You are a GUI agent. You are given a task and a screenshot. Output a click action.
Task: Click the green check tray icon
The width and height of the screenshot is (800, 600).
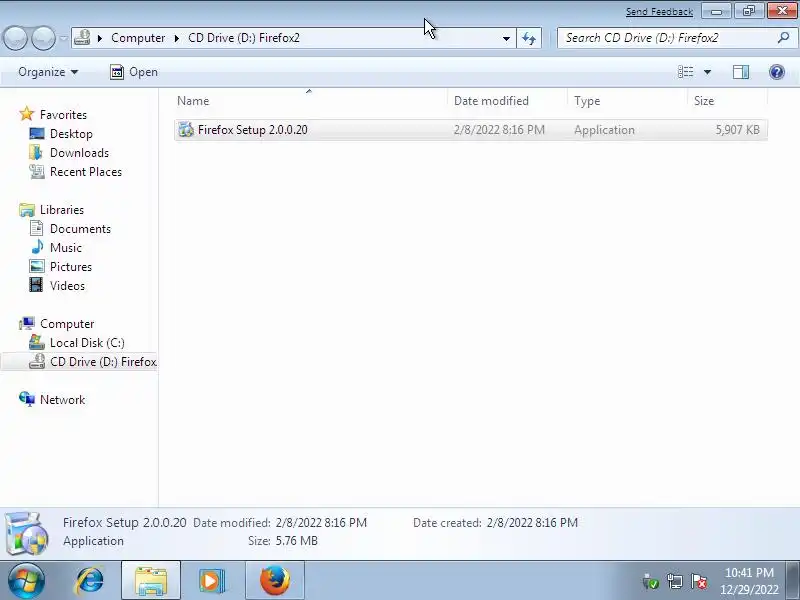coord(651,581)
